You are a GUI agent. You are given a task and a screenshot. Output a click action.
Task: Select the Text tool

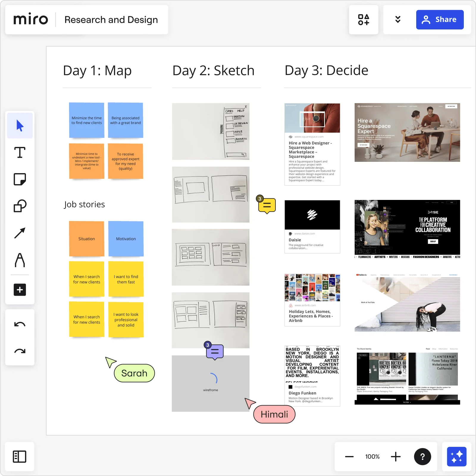coord(20,152)
